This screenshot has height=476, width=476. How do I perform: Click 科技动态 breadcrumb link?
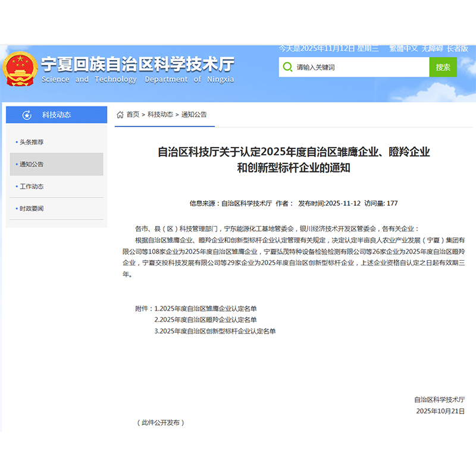click(160, 114)
